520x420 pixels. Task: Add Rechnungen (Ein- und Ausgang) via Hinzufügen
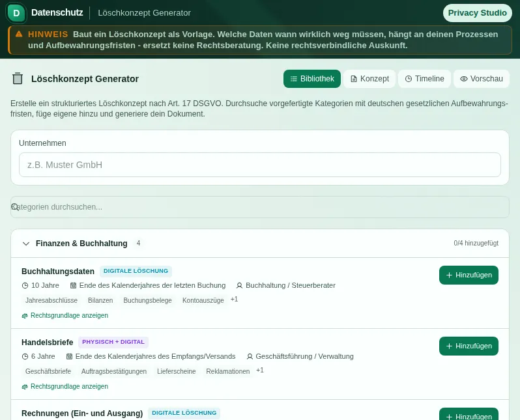pyautogui.click(x=469, y=414)
